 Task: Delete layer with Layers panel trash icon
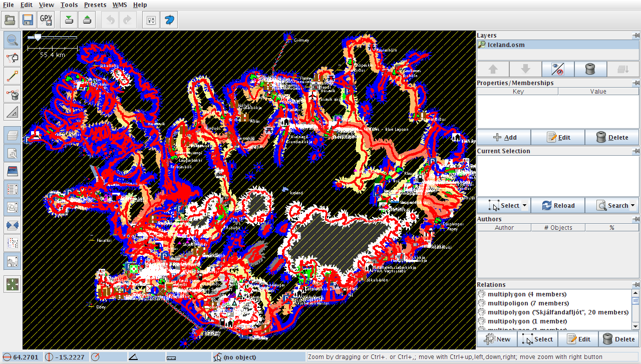tap(590, 69)
